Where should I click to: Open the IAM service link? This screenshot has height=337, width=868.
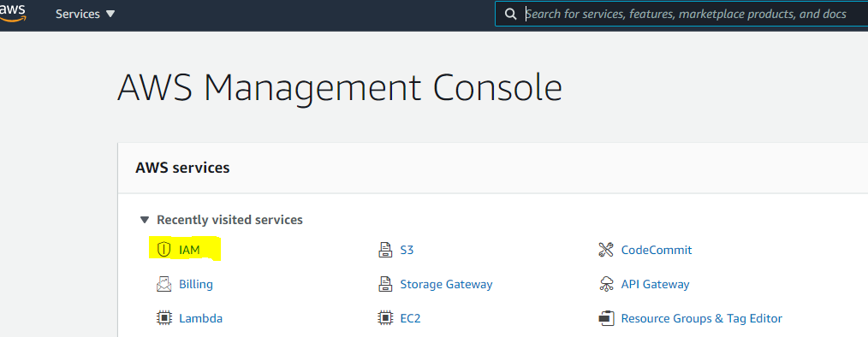tap(189, 250)
